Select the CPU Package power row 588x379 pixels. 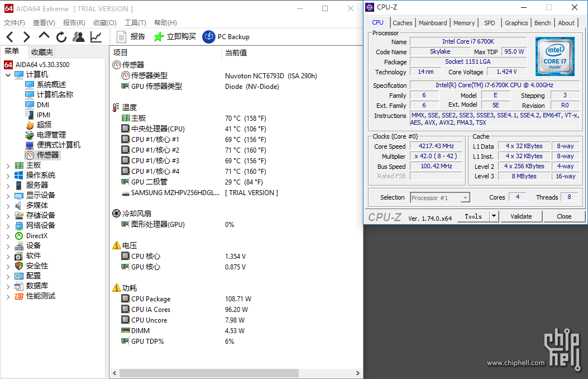(187, 299)
